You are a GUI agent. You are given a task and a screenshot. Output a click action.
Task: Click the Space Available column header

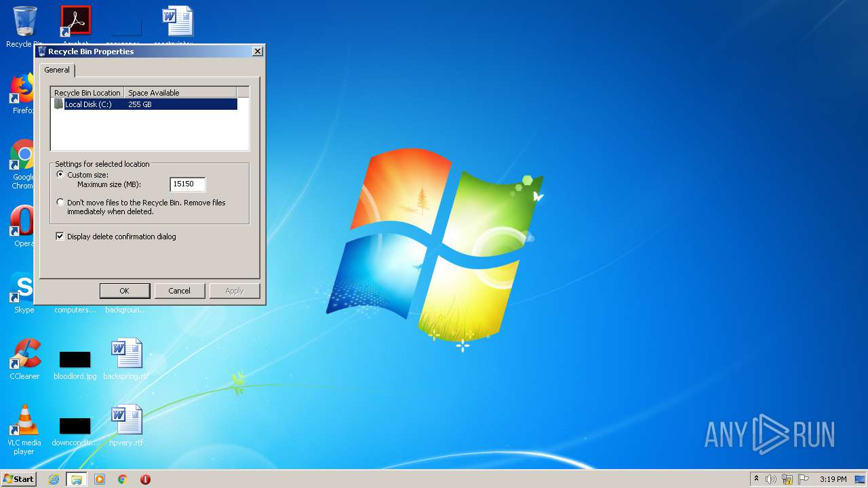pos(180,93)
